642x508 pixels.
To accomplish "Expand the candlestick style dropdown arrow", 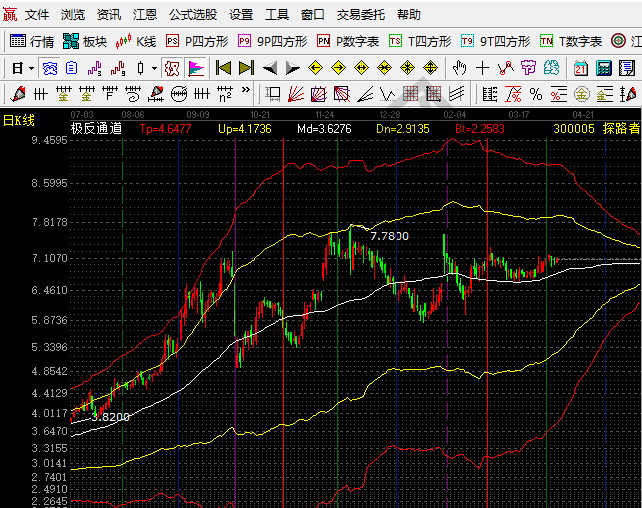I will point(153,68).
